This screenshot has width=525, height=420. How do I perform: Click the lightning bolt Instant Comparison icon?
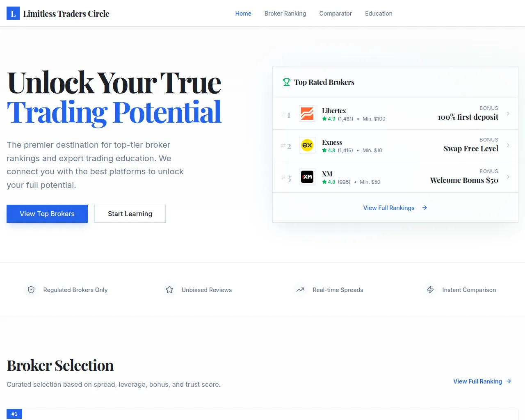pos(430,290)
